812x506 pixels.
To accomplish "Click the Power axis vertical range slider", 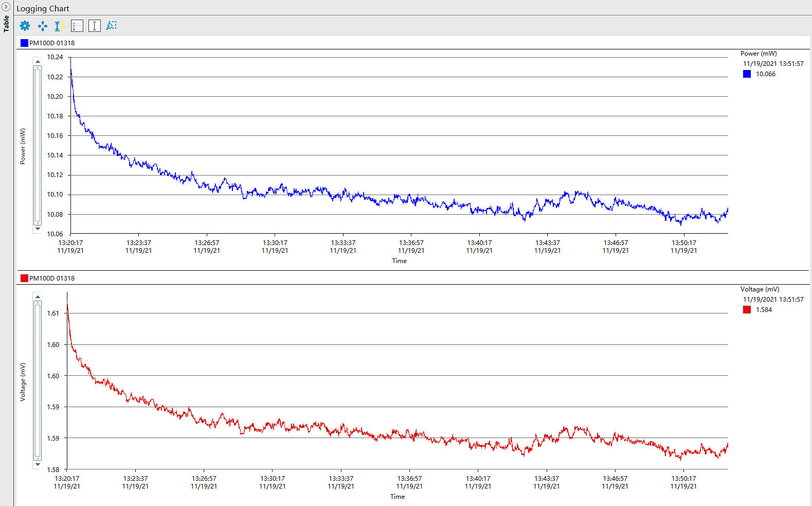I will 38,145.
